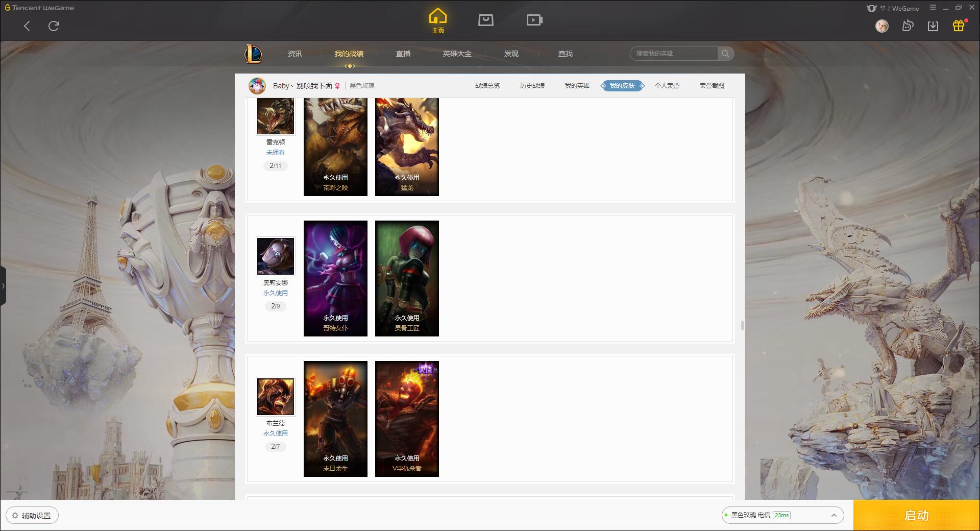Image resolution: width=980 pixels, height=531 pixels.
Task: Click the 2/11 skin count badge
Action: [x=276, y=166]
